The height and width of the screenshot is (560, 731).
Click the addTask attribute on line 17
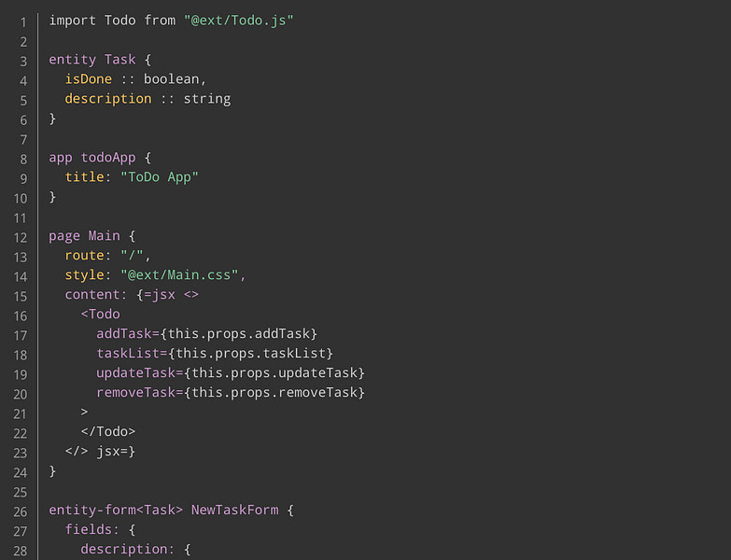124,333
